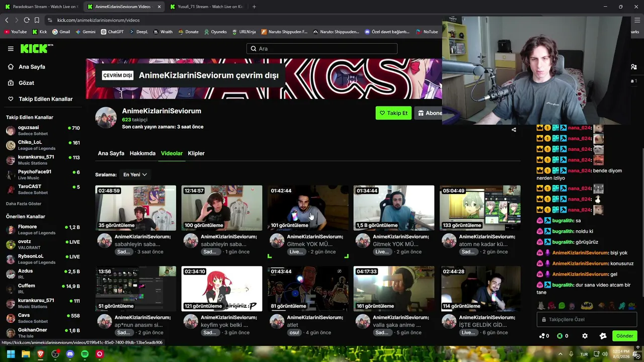
Task: Open recommended channel Flomore
Action: click(43, 230)
